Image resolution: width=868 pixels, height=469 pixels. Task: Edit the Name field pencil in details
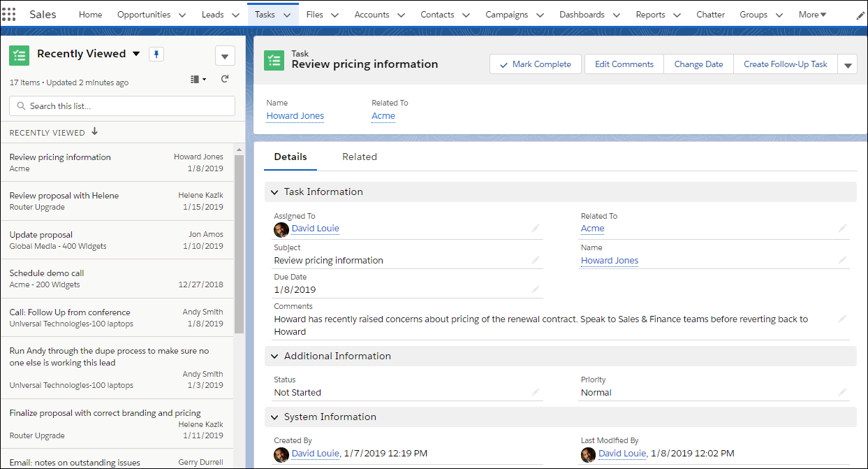point(843,260)
